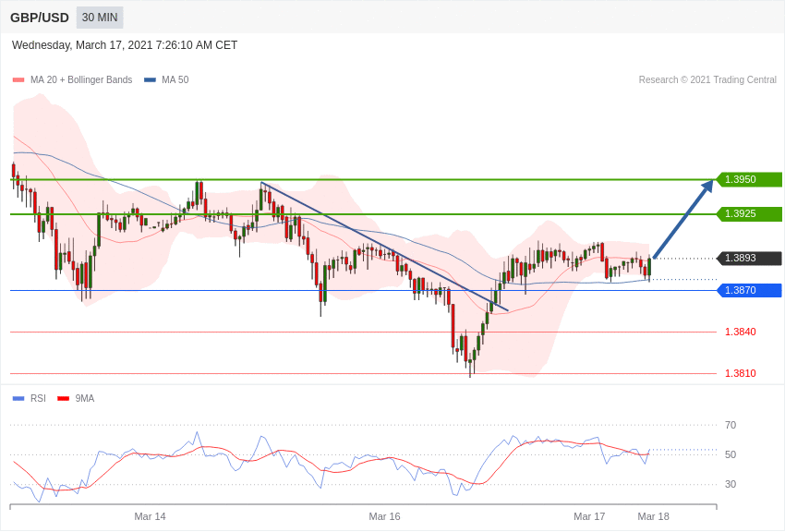This screenshot has width=785, height=532.
Task: Click the 1.3840 red support value
Action: click(741, 332)
